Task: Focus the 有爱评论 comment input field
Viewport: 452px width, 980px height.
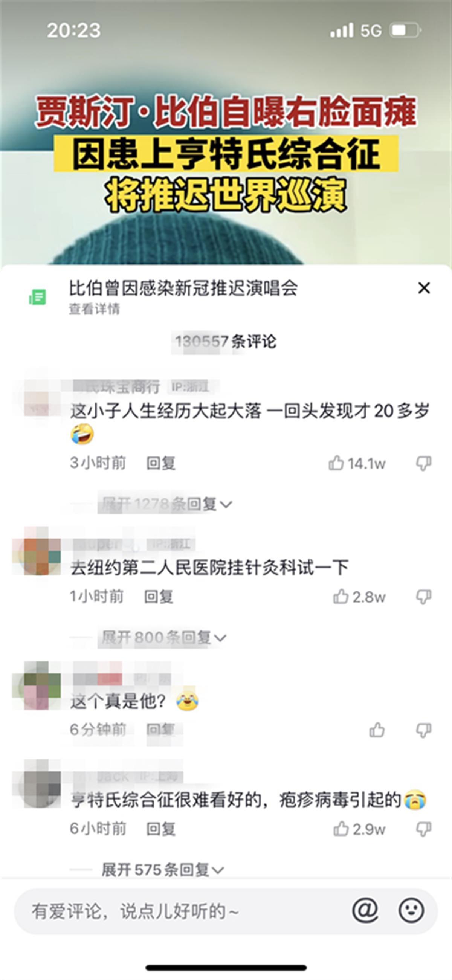Action: pyautogui.click(x=183, y=911)
